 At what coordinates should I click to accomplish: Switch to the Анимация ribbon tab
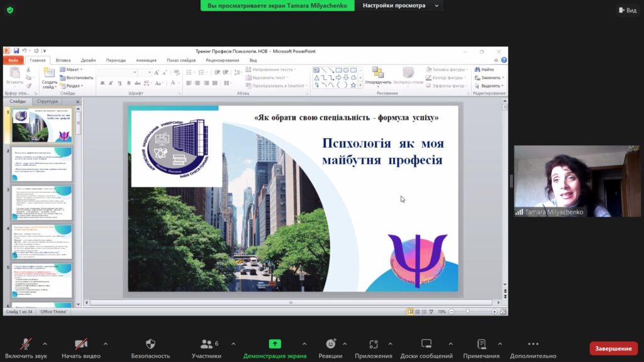pos(146,60)
